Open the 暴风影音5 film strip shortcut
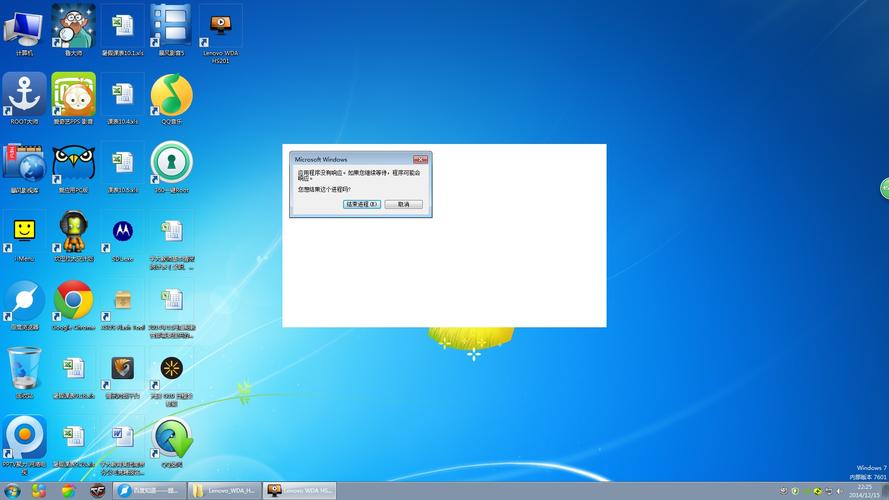889x500 pixels. 171,29
